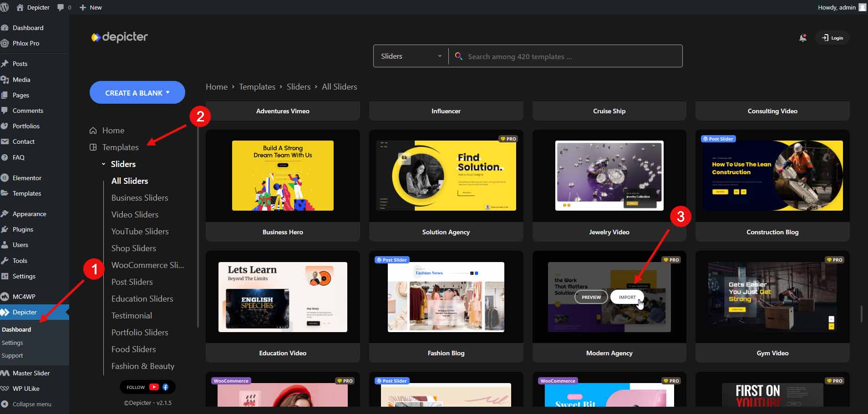Image resolution: width=868 pixels, height=414 pixels.
Task: Select Post Sliders category
Action: click(x=132, y=282)
